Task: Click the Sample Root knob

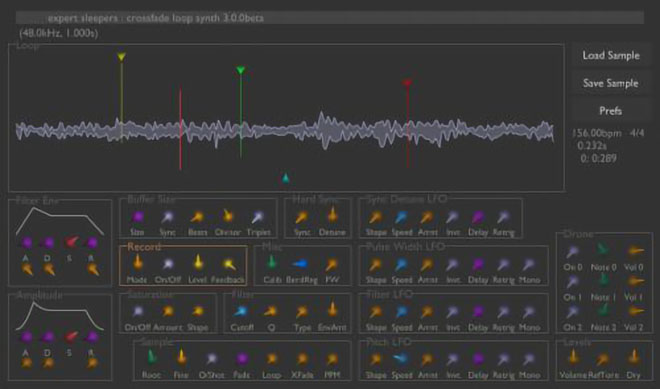Action: [x=151, y=358]
